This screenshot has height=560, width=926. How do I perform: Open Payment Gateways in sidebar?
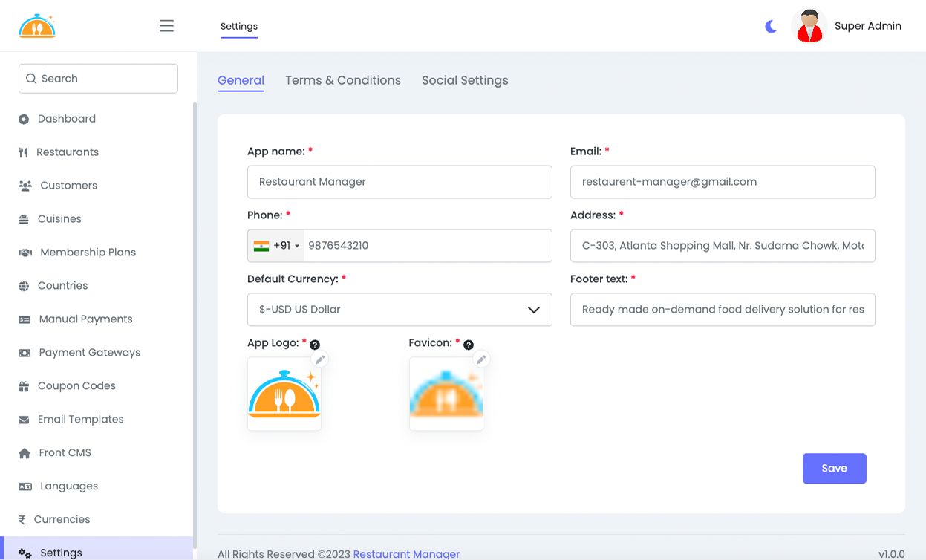(89, 353)
